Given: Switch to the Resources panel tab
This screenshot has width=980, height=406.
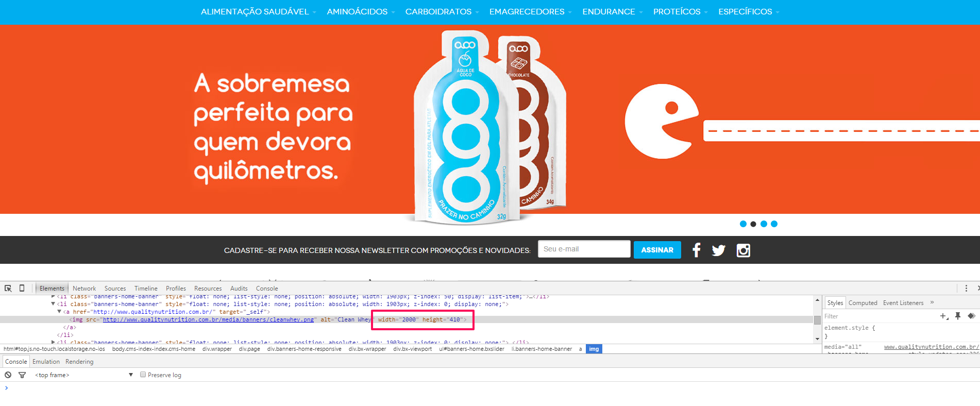Looking at the screenshot, I should [x=208, y=288].
